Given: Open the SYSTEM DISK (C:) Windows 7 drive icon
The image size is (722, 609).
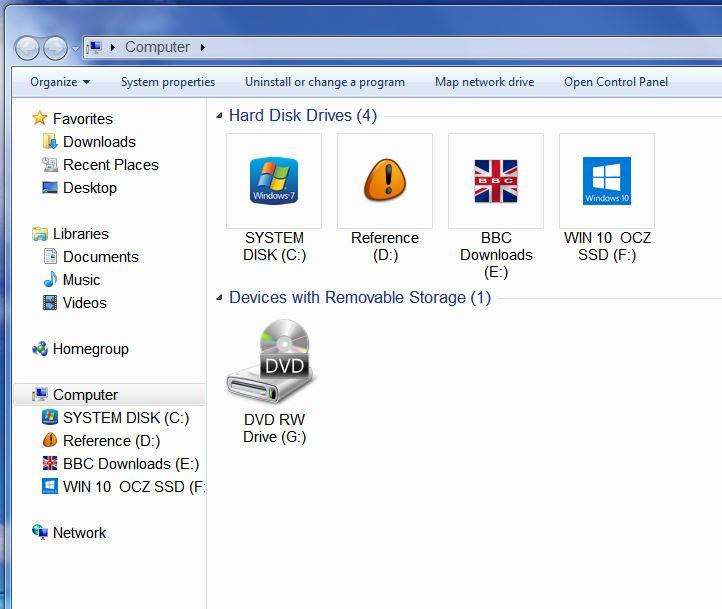Looking at the screenshot, I should pyautogui.click(x=274, y=181).
